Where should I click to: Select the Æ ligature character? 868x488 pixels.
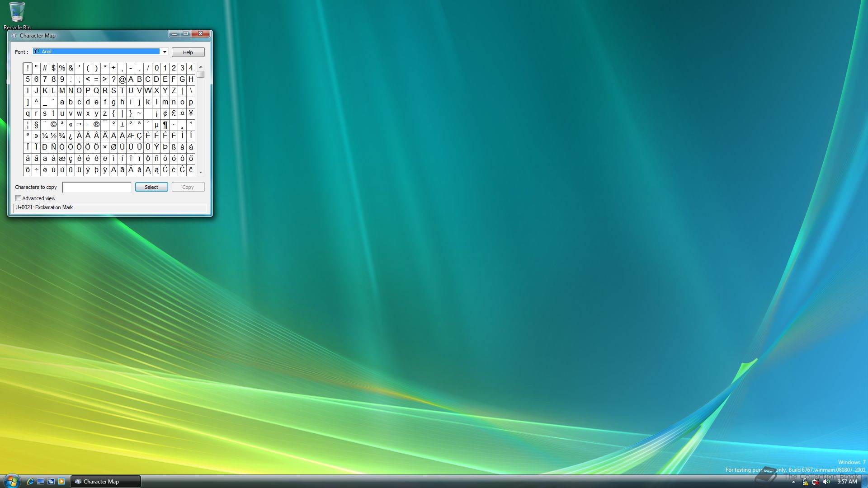pyautogui.click(x=131, y=136)
